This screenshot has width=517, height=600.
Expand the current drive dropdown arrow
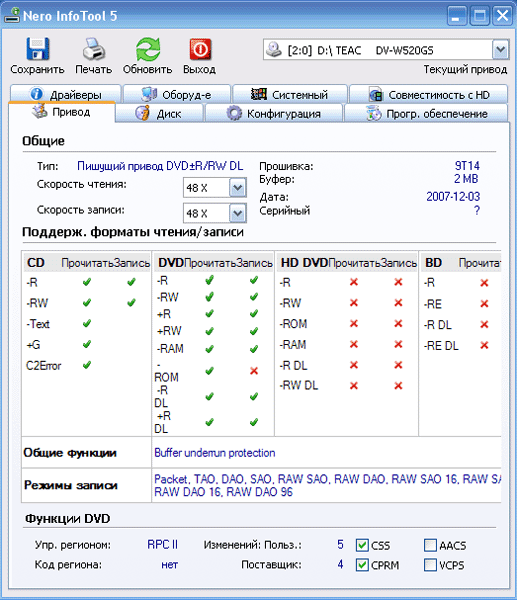pos(500,50)
